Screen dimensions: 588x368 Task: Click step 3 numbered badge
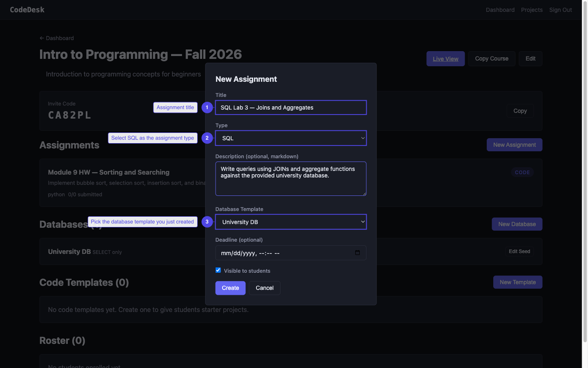[x=207, y=222]
